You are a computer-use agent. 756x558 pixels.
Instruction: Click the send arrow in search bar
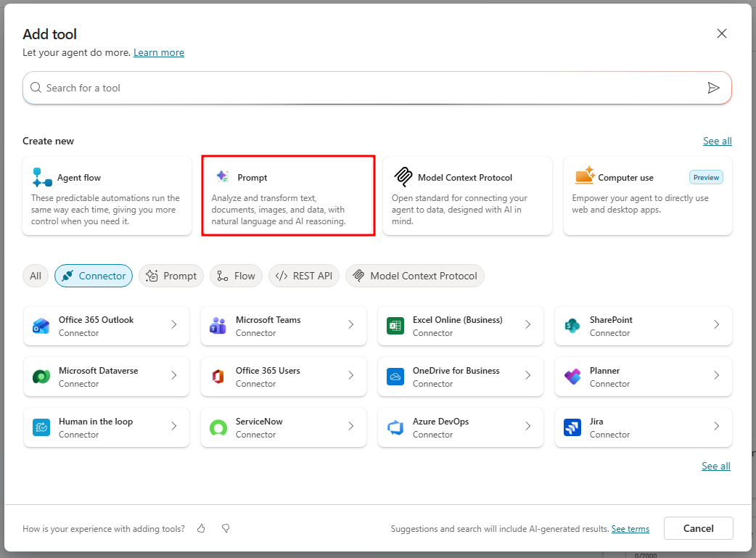pos(714,88)
